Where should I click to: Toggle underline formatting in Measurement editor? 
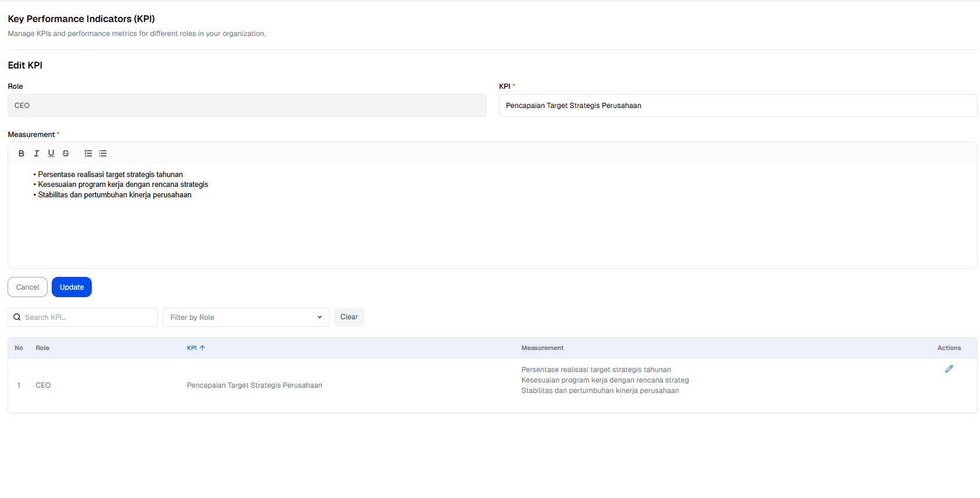click(51, 153)
